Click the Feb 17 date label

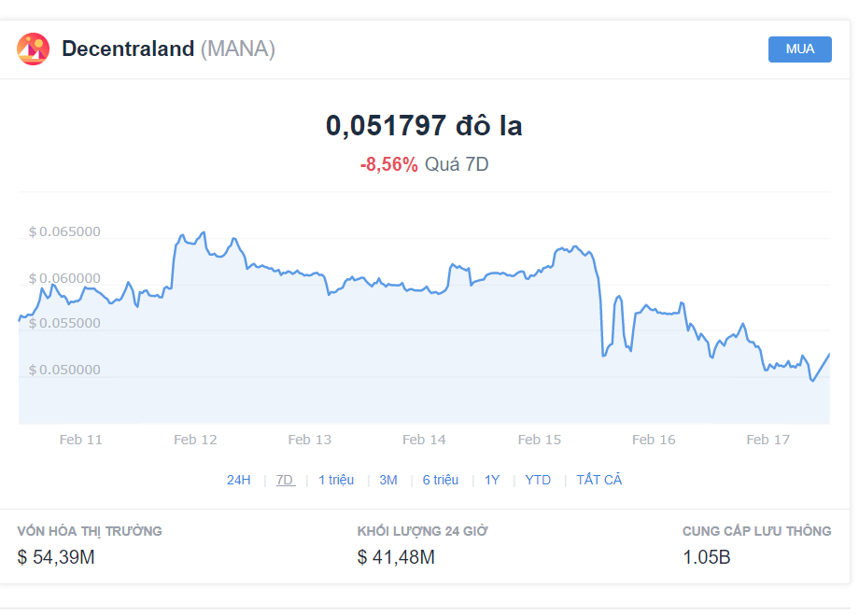(768, 440)
